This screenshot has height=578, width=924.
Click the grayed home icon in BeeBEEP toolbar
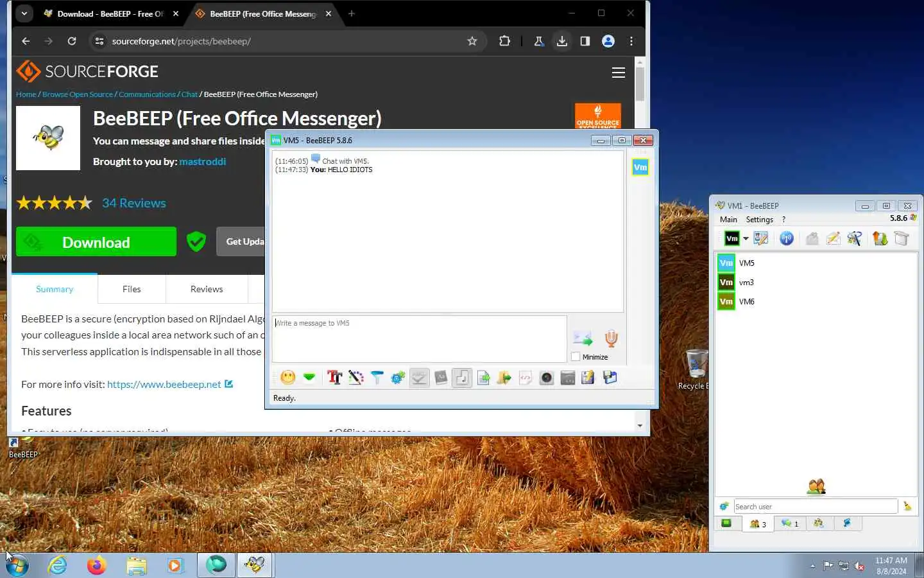[x=812, y=238]
